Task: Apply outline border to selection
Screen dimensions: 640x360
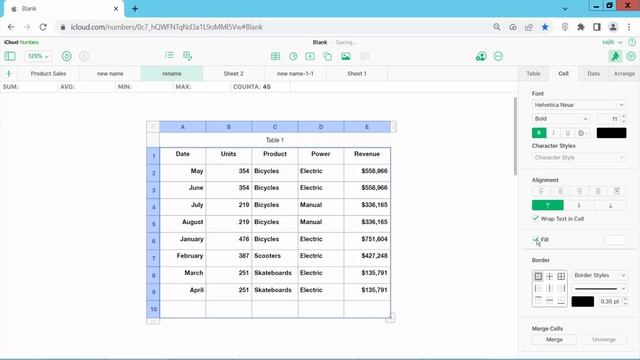Action: pos(538,276)
